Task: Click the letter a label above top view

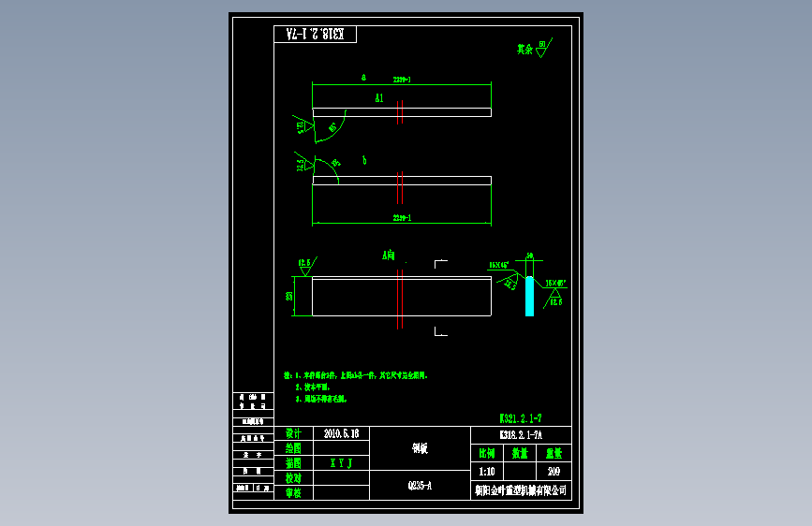Action: point(363,78)
